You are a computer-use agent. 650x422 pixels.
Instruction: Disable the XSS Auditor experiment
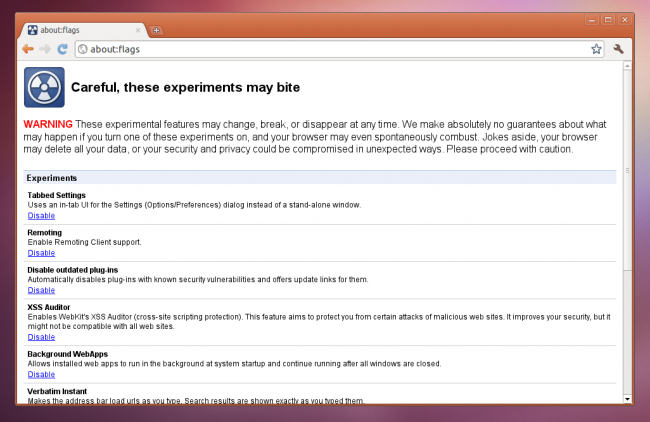[x=41, y=337]
